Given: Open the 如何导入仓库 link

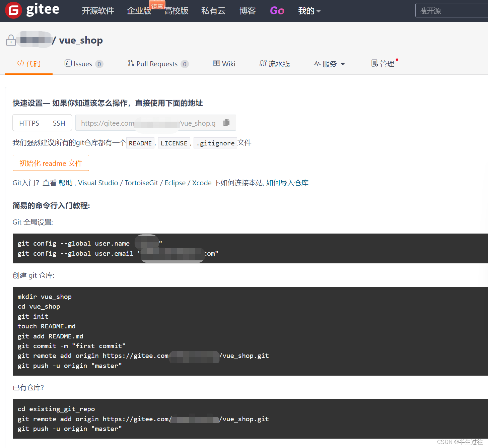Looking at the screenshot, I should [287, 183].
